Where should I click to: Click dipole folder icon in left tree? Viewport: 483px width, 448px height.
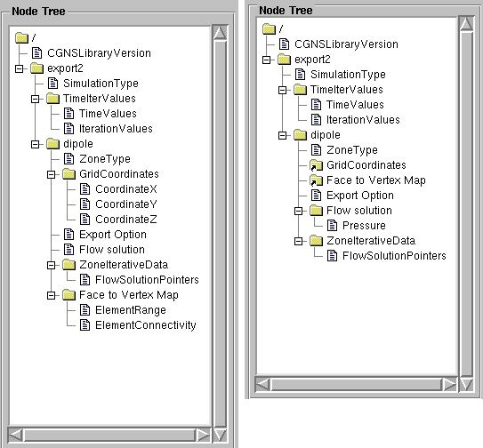tap(53, 143)
